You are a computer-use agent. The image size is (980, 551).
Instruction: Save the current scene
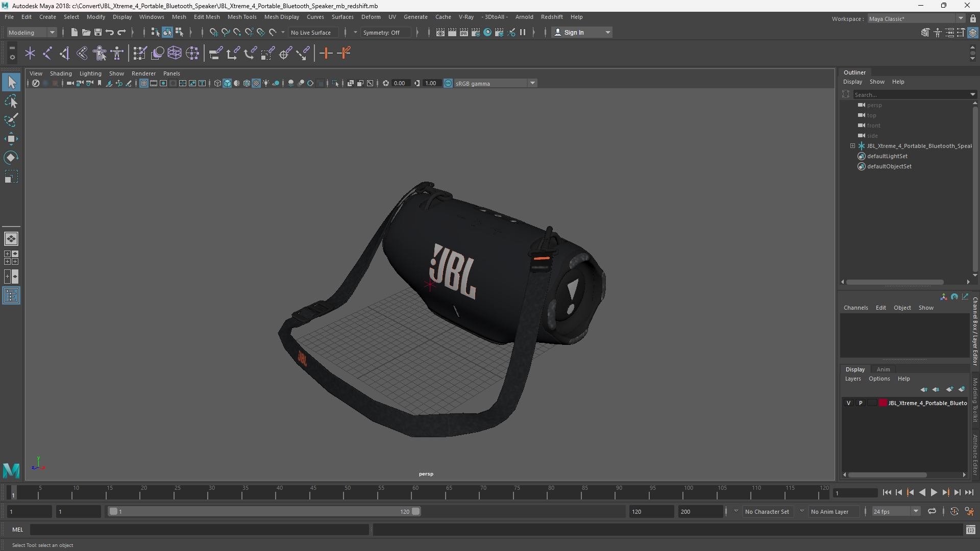(98, 32)
